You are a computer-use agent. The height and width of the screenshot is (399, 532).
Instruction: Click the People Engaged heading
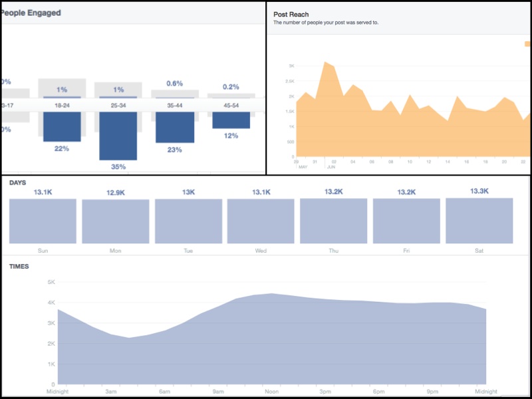(x=31, y=13)
